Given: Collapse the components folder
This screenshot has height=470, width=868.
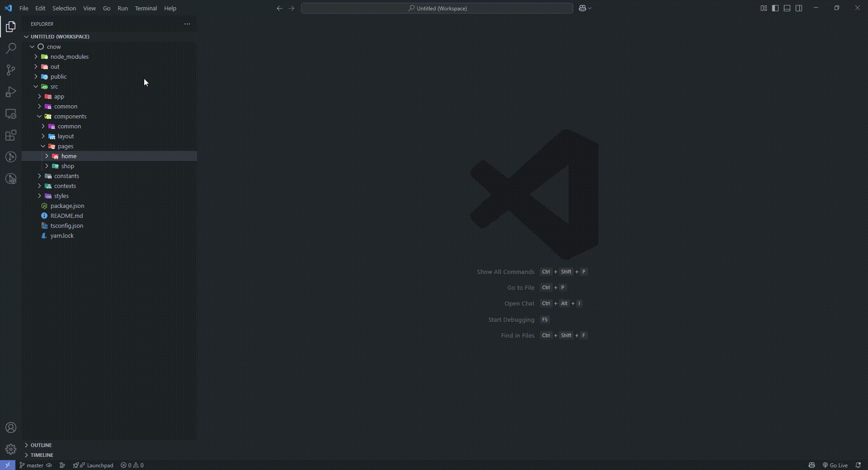Looking at the screenshot, I should click(x=109, y=116).
